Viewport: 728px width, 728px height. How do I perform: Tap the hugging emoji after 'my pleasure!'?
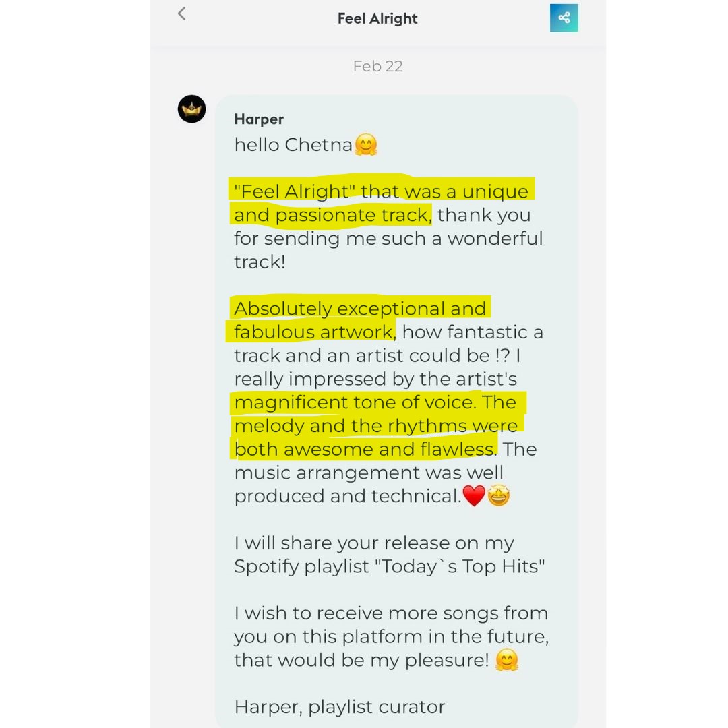coord(506,660)
